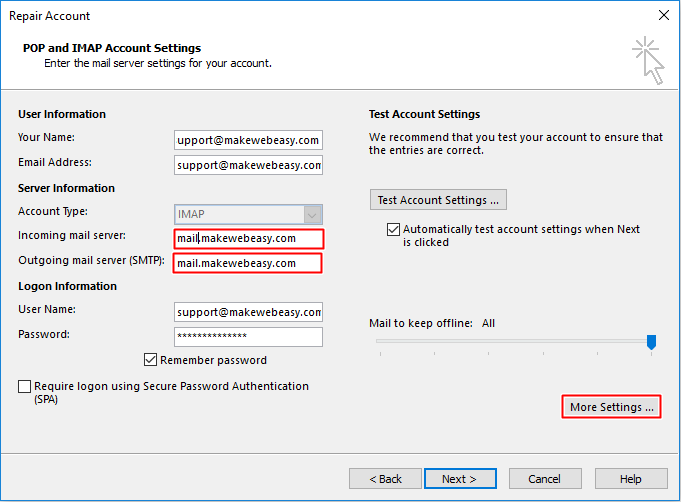Click the Outgoing mail server (SMTP) field

[x=247, y=263]
